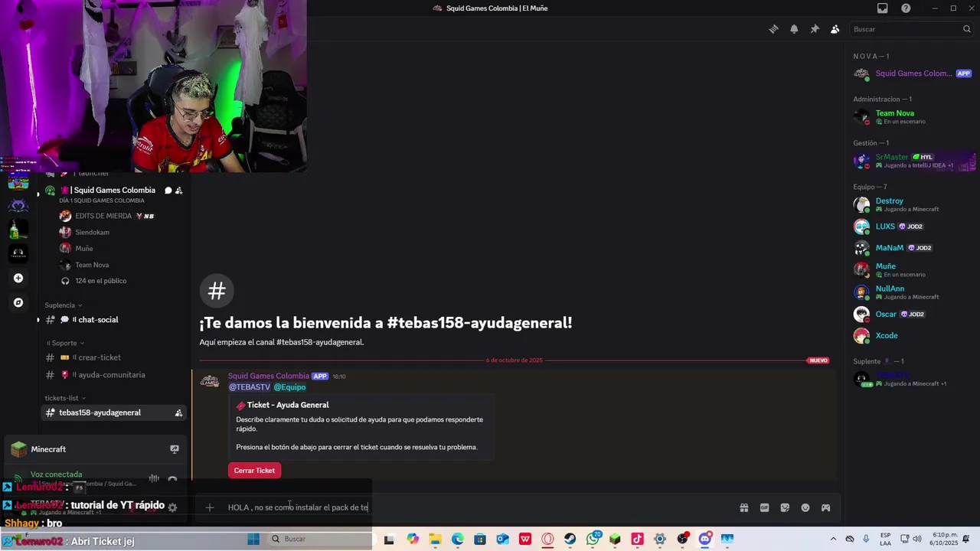This screenshot has height=551, width=980.
Task: Toggle the member list icon
Action: click(835, 29)
